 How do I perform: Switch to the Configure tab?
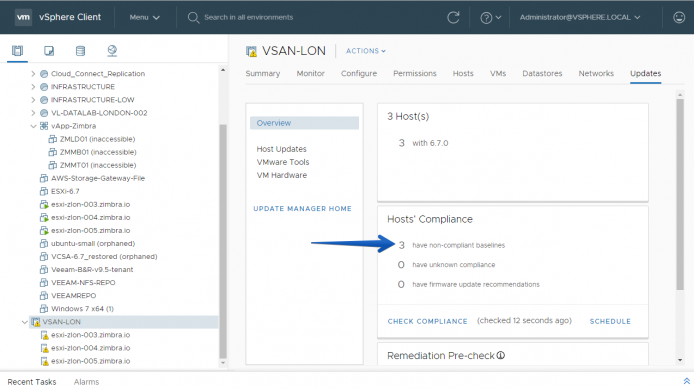tap(359, 73)
